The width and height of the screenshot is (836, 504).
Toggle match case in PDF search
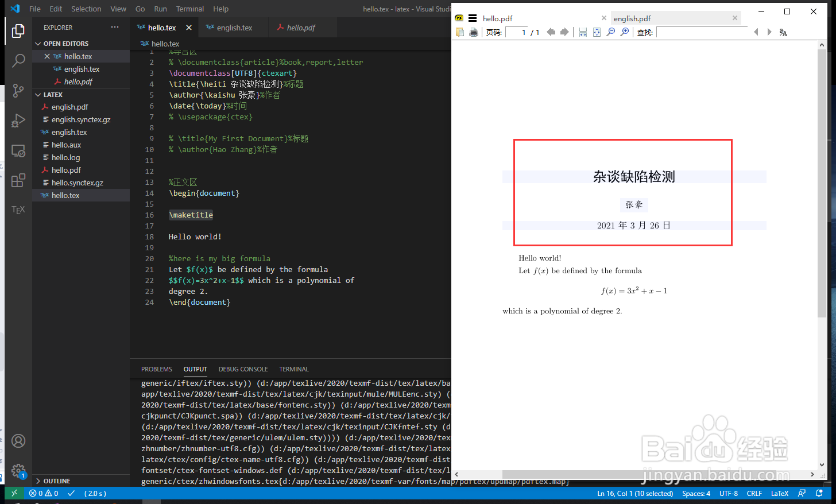click(783, 32)
